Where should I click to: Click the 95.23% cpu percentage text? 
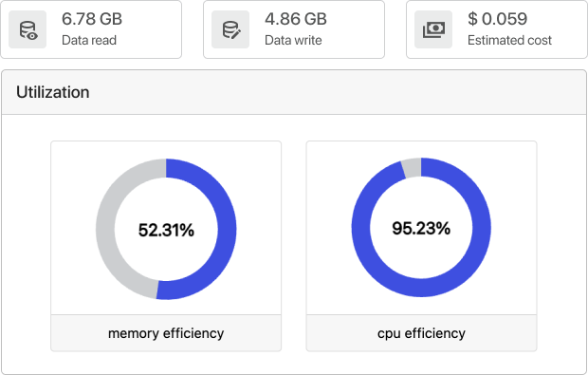[x=421, y=228]
